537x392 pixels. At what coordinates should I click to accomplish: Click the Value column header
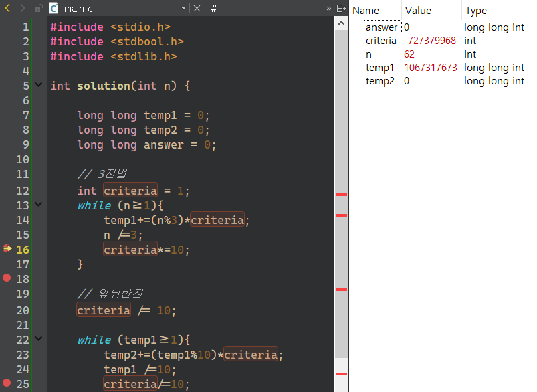(419, 11)
